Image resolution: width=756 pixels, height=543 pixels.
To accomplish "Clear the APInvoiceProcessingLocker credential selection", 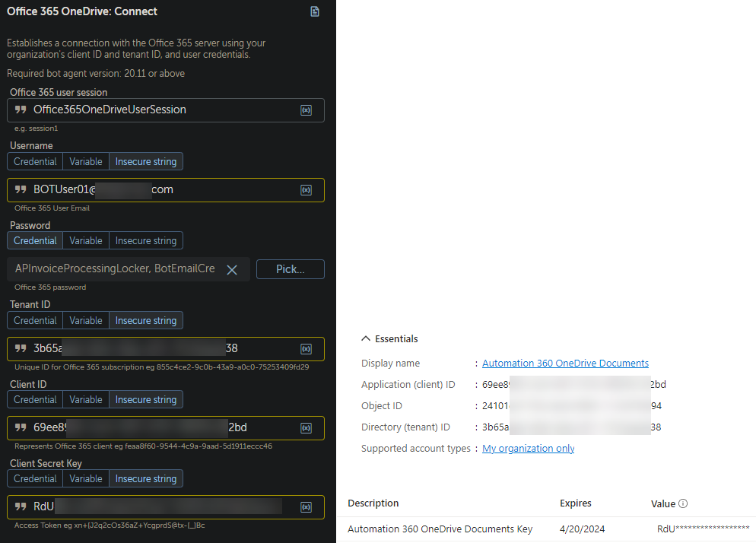I will pos(232,269).
